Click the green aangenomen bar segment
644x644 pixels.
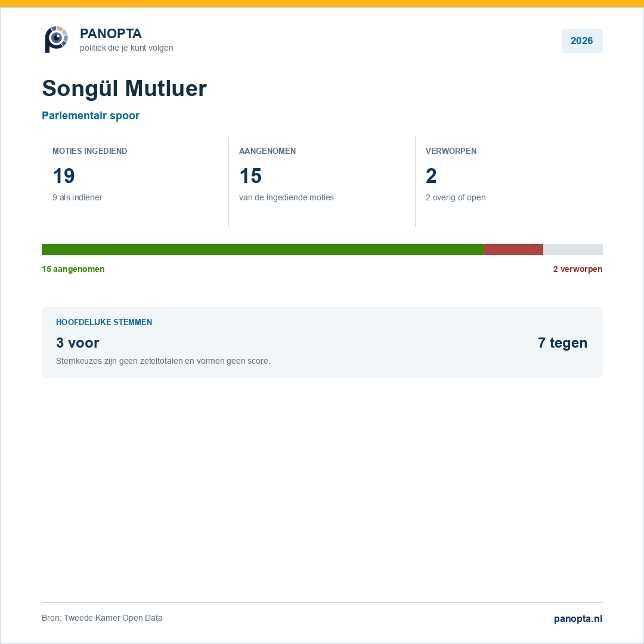[x=263, y=249]
